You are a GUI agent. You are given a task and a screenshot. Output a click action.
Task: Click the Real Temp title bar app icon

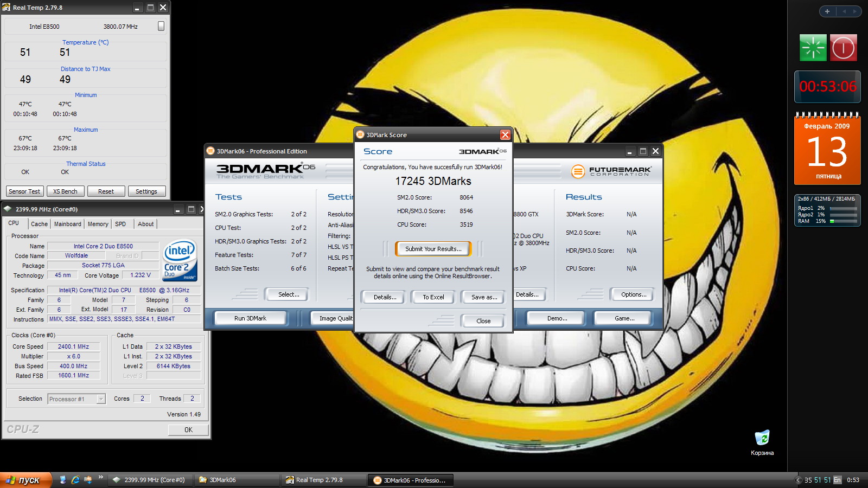pos(7,8)
